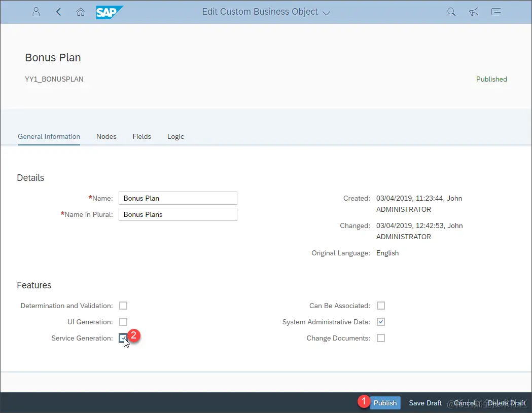Click the Cancel button
Image resolution: width=532 pixels, height=413 pixels.
point(465,403)
